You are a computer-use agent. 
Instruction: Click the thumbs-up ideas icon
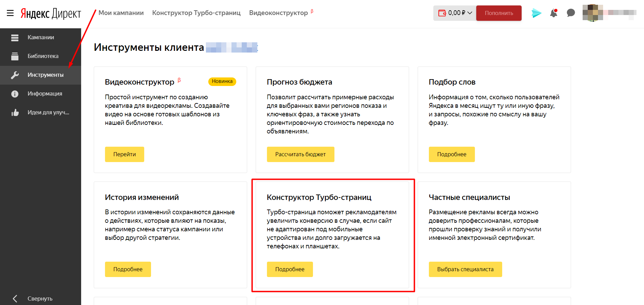[x=15, y=113]
